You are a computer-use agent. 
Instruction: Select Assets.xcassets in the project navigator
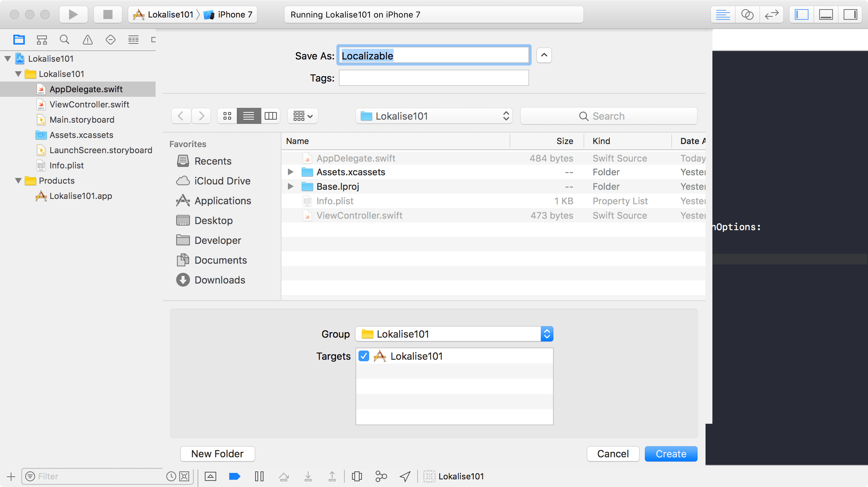pyautogui.click(x=78, y=135)
